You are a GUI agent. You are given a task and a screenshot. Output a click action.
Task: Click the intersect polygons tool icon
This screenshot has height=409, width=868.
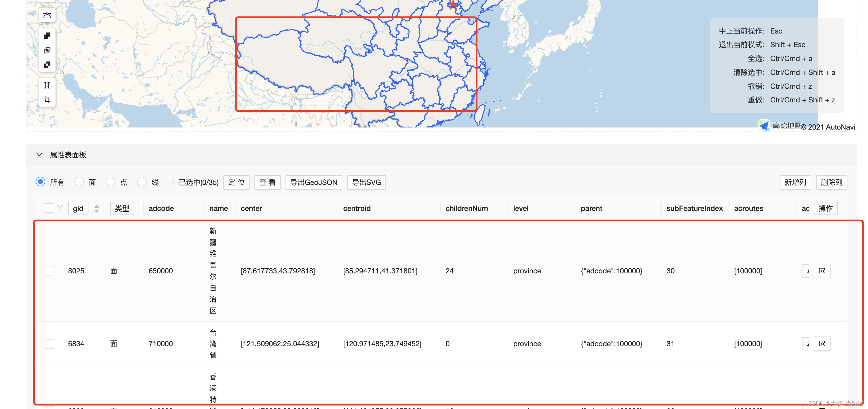(47, 50)
